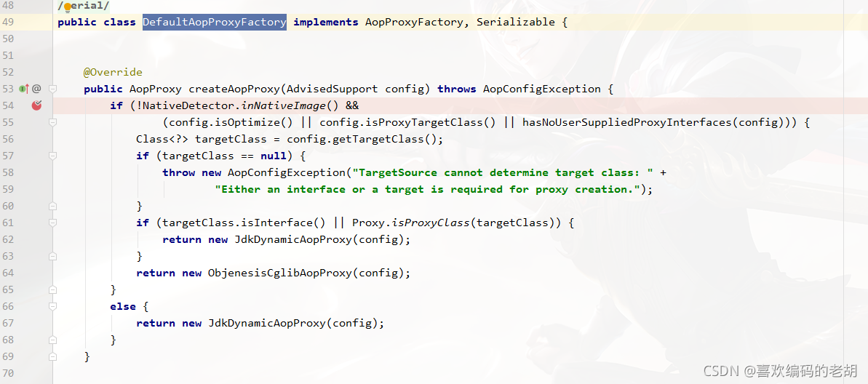The width and height of the screenshot is (868, 384).
Task: Click the fold end marker on line 69
Action: click(x=52, y=356)
